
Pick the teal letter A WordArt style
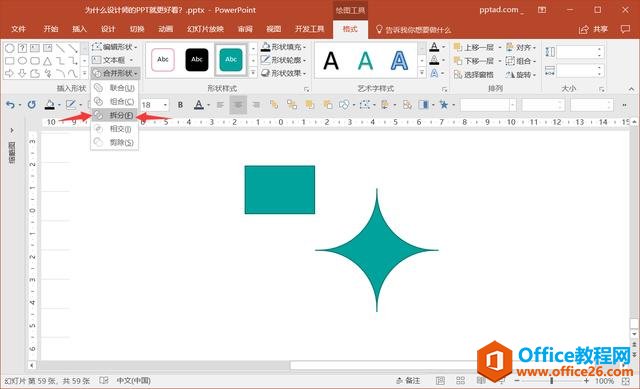coord(365,61)
